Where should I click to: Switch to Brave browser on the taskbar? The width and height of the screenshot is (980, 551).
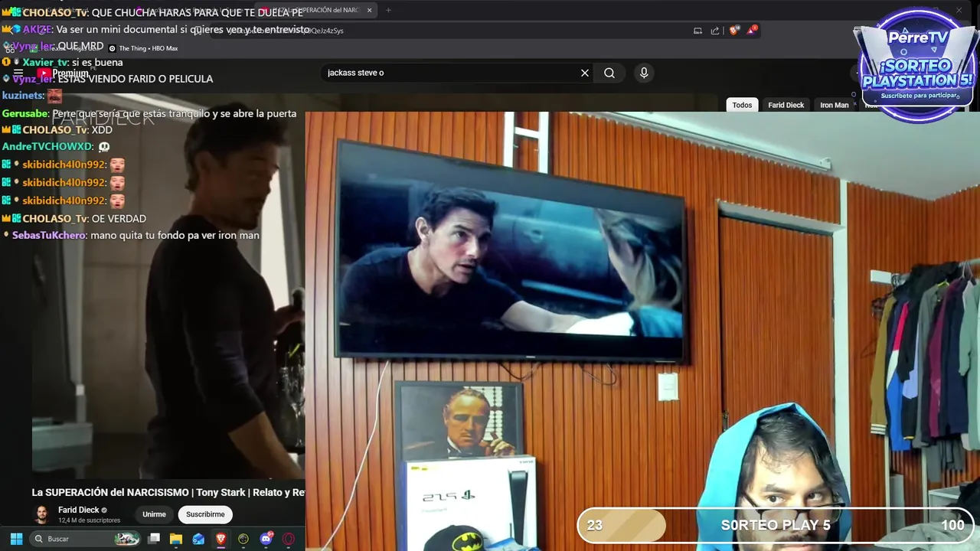click(x=220, y=539)
